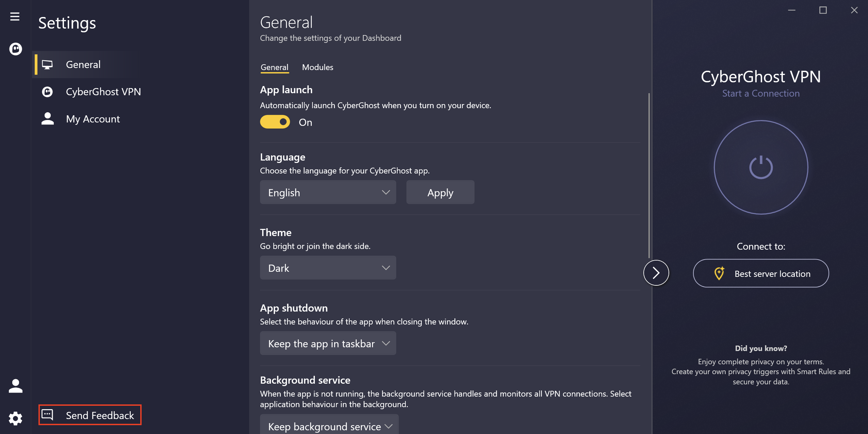Maximize the CyberGhost window
Viewport: 868px width, 434px height.
[x=823, y=10]
